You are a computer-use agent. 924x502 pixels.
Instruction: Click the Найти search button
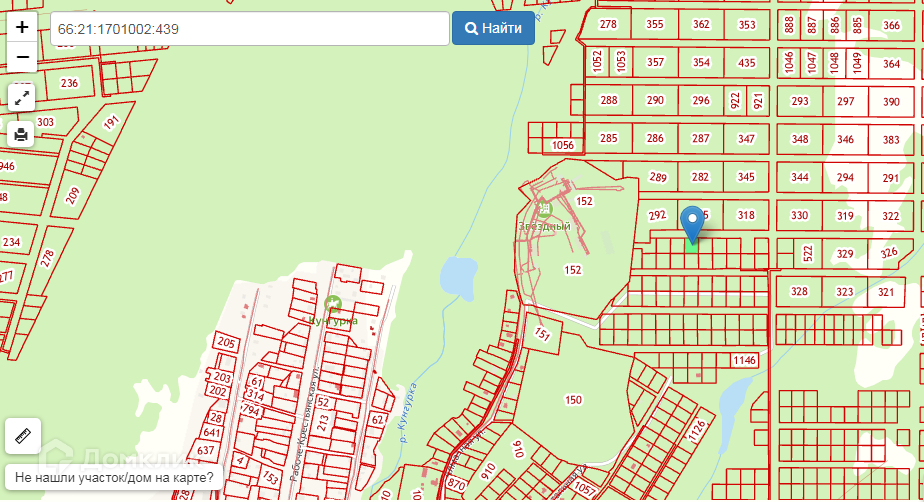pos(494,28)
